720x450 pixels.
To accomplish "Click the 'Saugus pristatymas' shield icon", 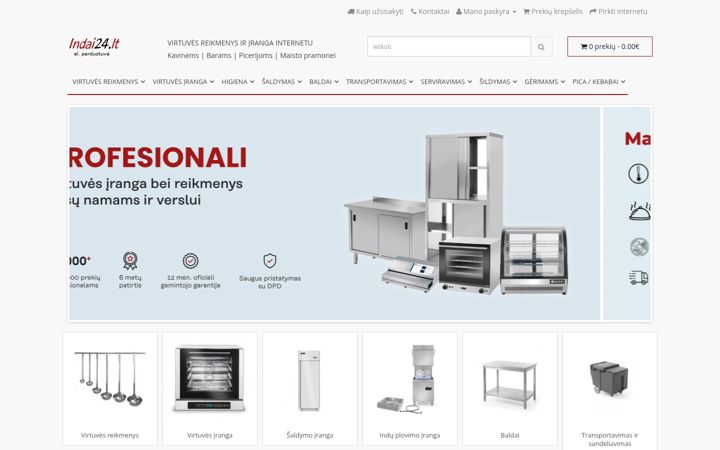I will point(270,261).
